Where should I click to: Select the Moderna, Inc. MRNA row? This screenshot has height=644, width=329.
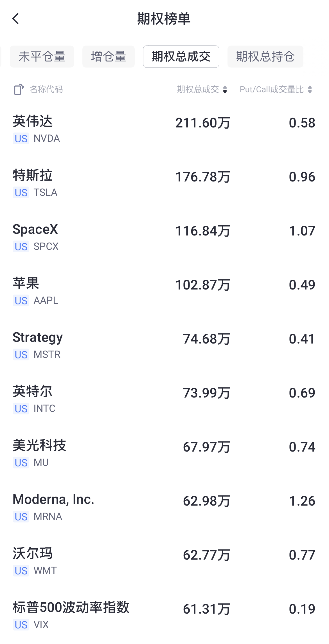[x=164, y=508]
